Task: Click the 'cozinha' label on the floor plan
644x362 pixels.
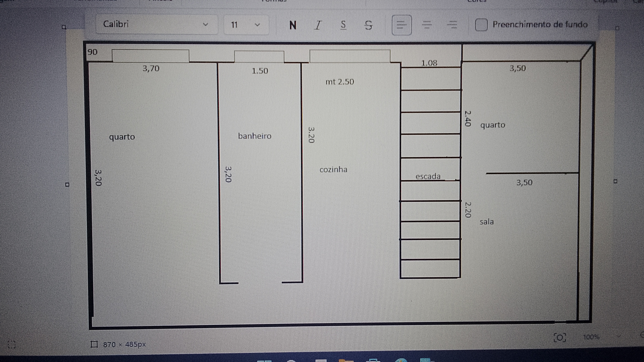Action: (333, 170)
